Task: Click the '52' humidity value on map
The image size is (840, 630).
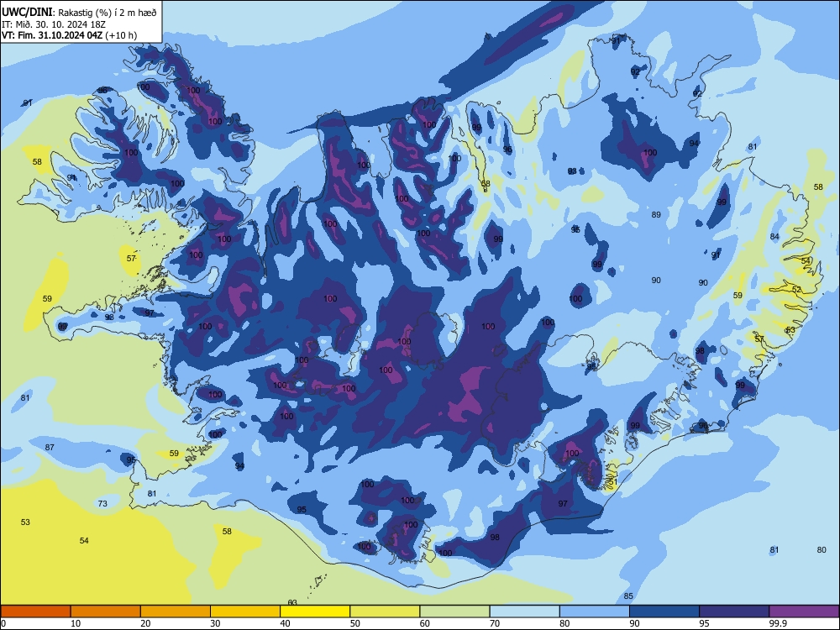Action: pyautogui.click(x=796, y=290)
